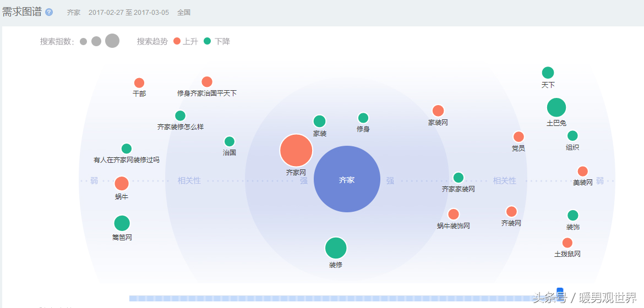
Task: Click the central 齐家 blue bubble
Action: click(347, 179)
